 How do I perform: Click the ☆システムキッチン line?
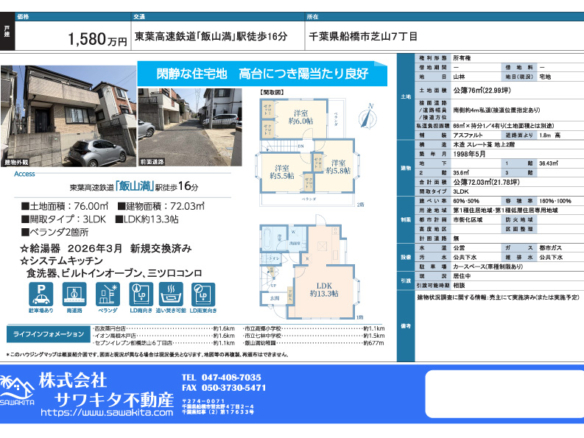[62, 261]
